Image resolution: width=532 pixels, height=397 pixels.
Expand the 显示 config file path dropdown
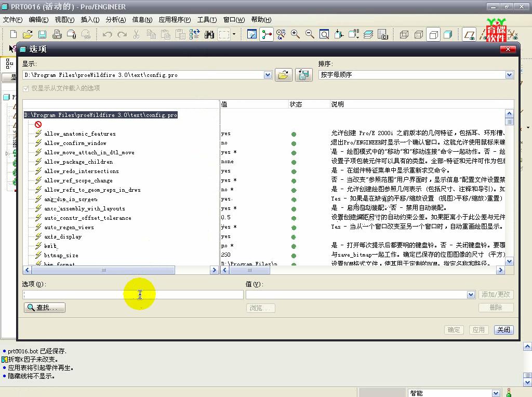coord(268,75)
